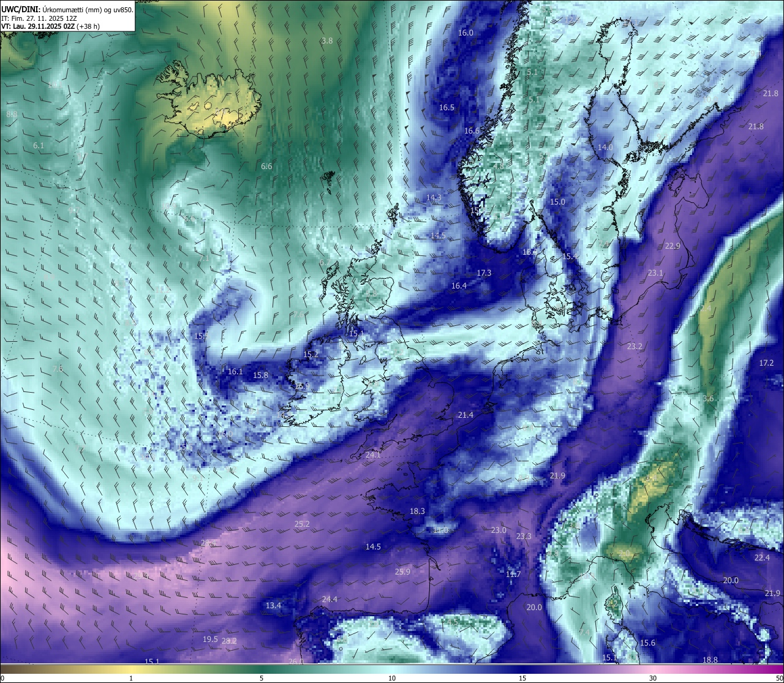This screenshot has height=683, width=784.
Task: Click the 30 label on the color scale
Action: tap(653, 678)
